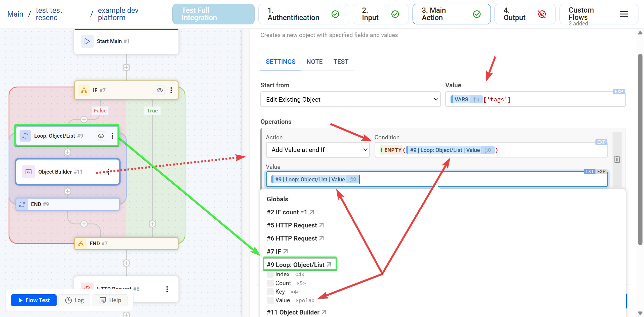Viewport: 644px width, 317px height.
Task: Toggle visibility eye on IF #7 node
Action: [160, 90]
